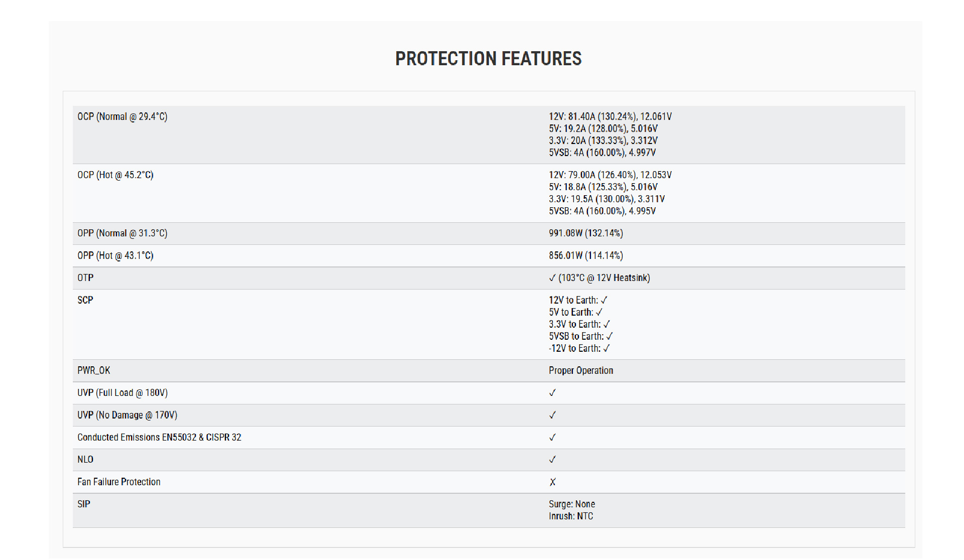The width and height of the screenshot is (964, 560).
Task: Click the Conducted Emissions row checkmark
Action: 552,438
